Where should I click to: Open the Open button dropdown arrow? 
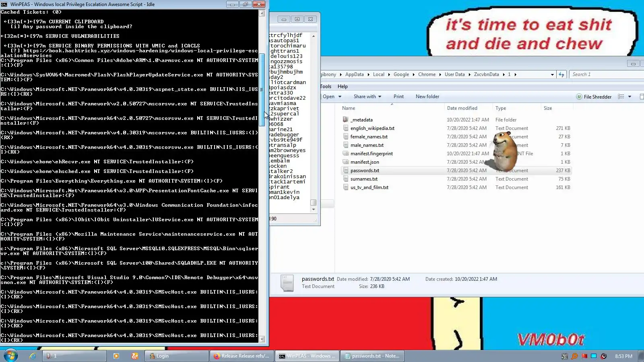(x=340, y=97)
